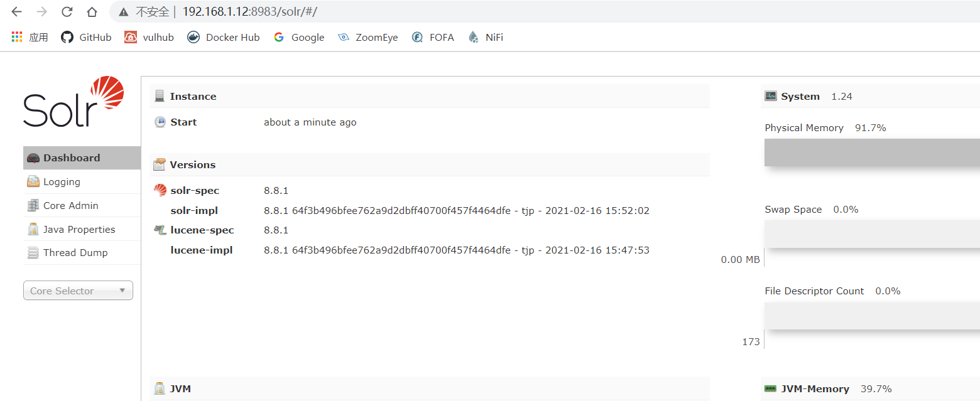Screen dimensions: 980x401
Task: Click the browser reload icon
Action: [x=67, y=11]
